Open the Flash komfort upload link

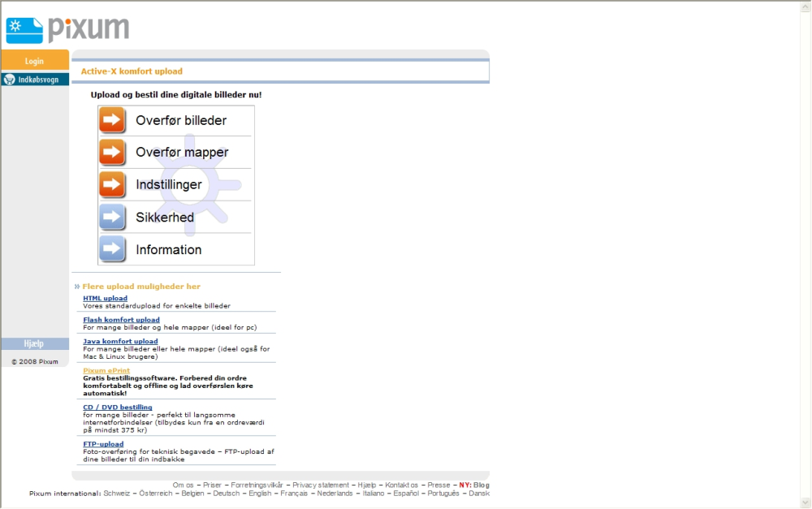coord(121,320)
